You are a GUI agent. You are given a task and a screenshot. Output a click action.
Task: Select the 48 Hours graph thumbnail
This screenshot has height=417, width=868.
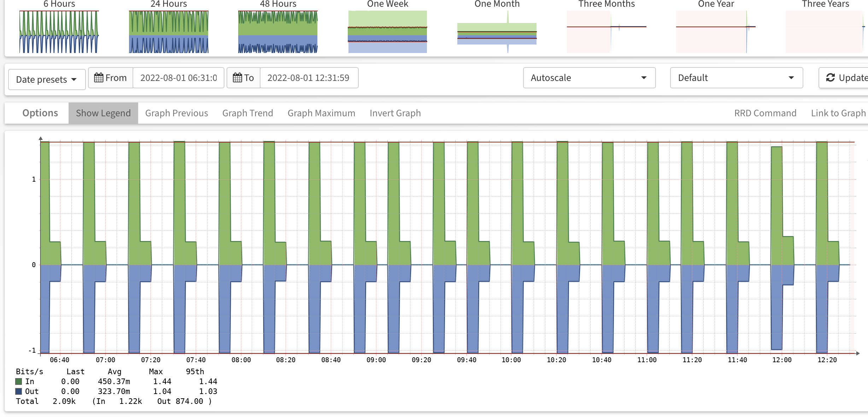pyautogui.click(x=278, y=31)
